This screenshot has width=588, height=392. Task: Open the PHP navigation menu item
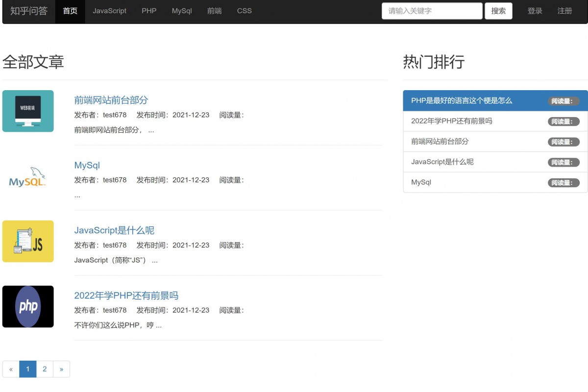(x=149, y=11)
